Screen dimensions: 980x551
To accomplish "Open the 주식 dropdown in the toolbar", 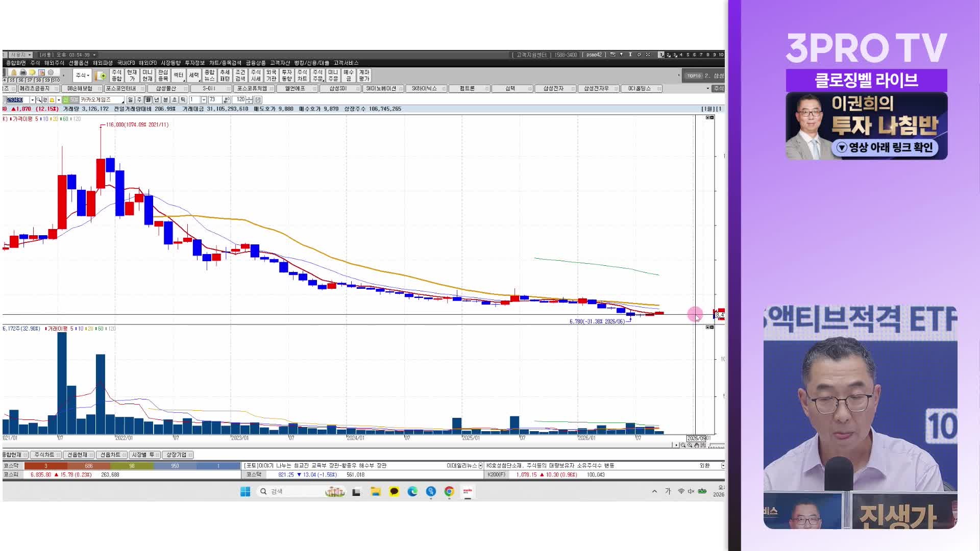I will 83,76.
